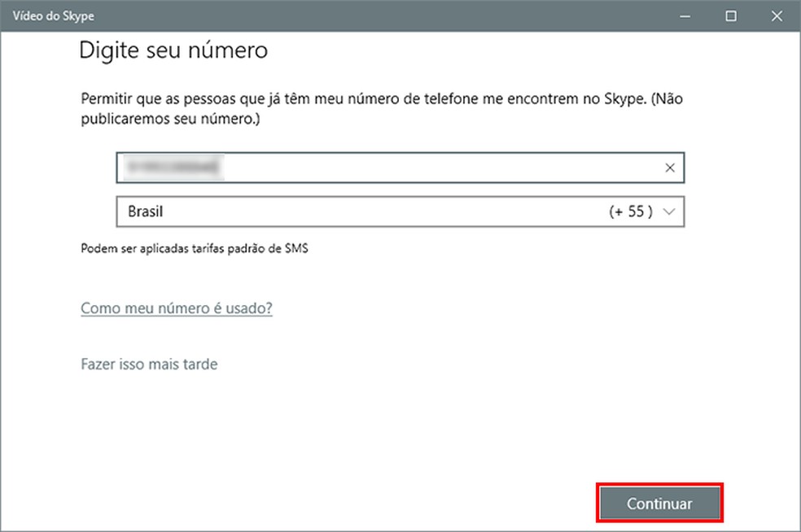Open the 'Como meu número é usado?' link
This screenshot has width=801, height=532.
(x=177, y=309)
